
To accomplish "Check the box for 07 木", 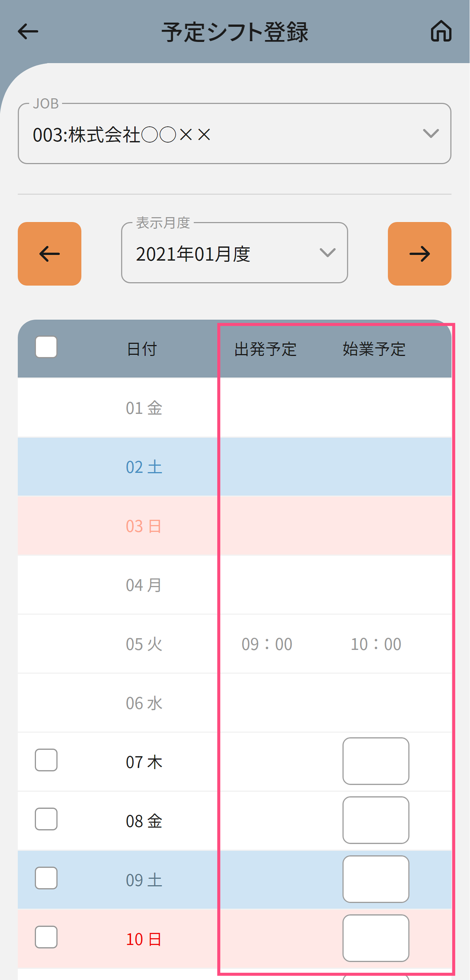I will (47, 760).
